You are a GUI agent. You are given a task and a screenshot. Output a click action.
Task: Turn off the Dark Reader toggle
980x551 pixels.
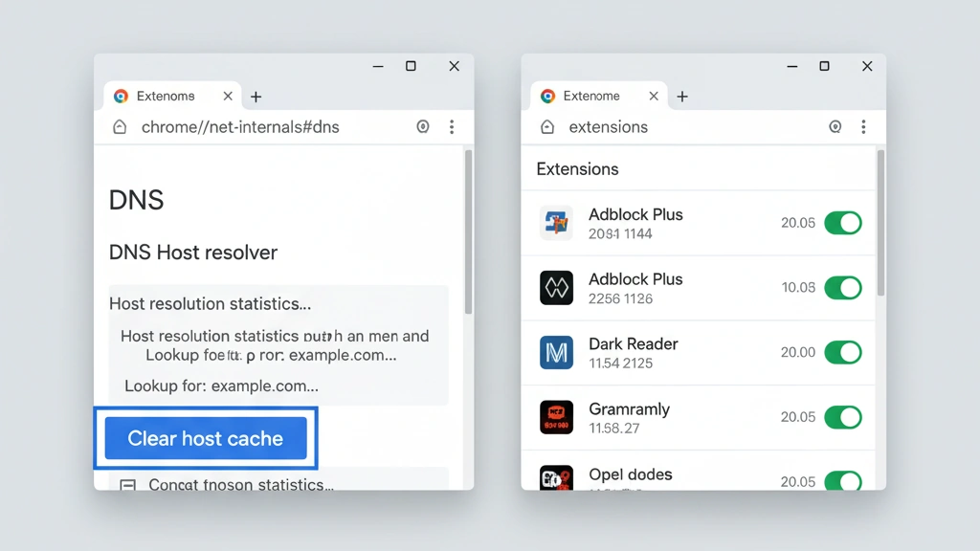pyautogui.click(x=843, y=352)
